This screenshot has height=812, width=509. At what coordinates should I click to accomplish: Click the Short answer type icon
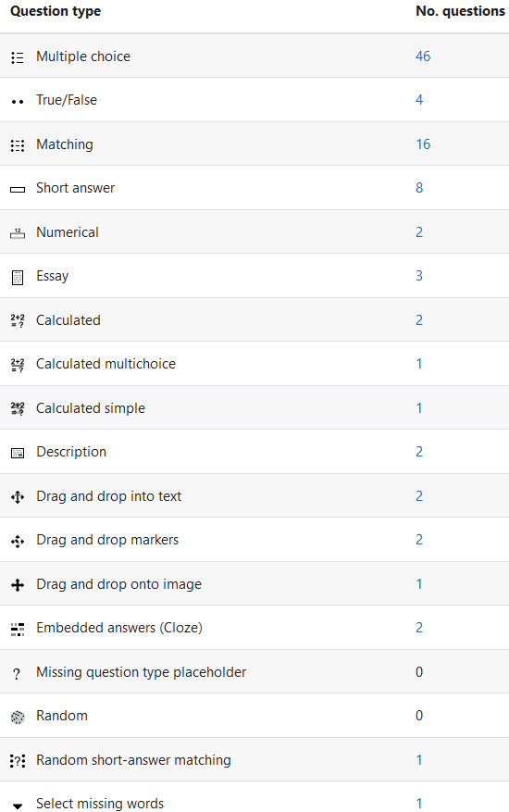18,190
